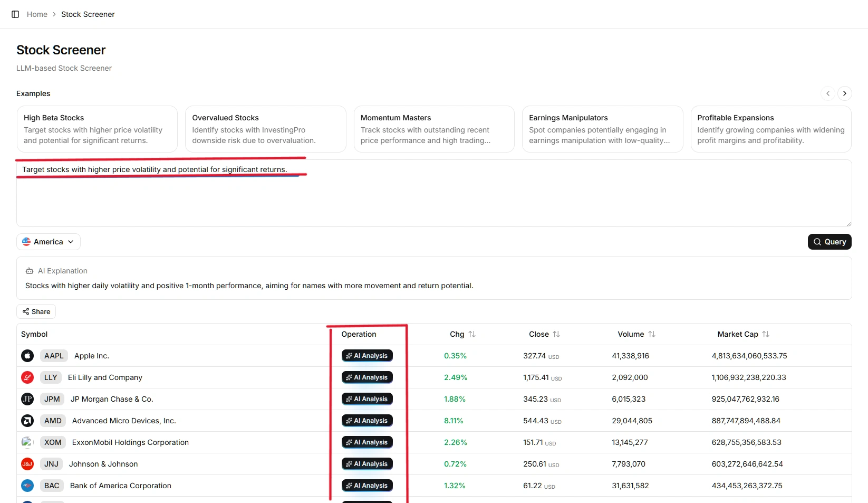Click the Johnson & Johnson logo icon
Viewport: 868px width, 503px height.
point(27,464)
